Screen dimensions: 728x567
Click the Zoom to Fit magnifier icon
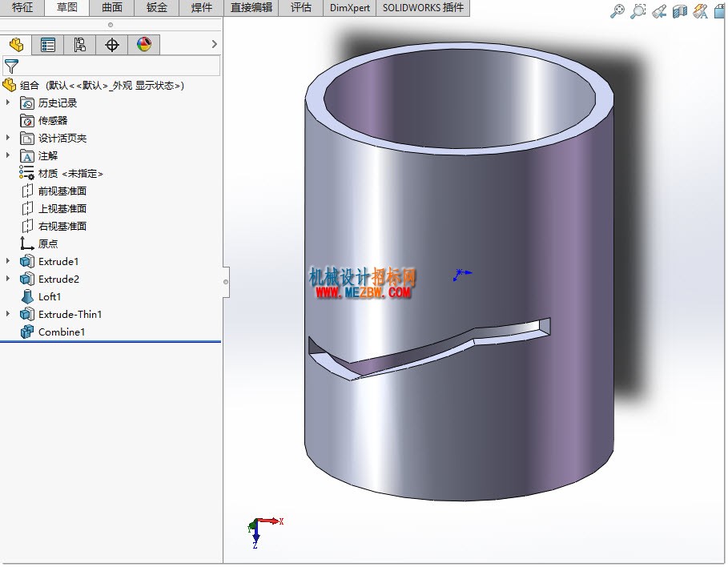pos(617,11)
